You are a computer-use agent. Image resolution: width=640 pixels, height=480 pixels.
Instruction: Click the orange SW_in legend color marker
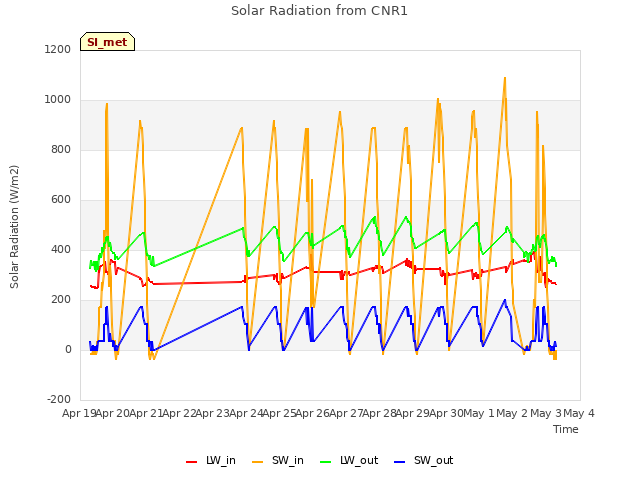pos(258,462)
